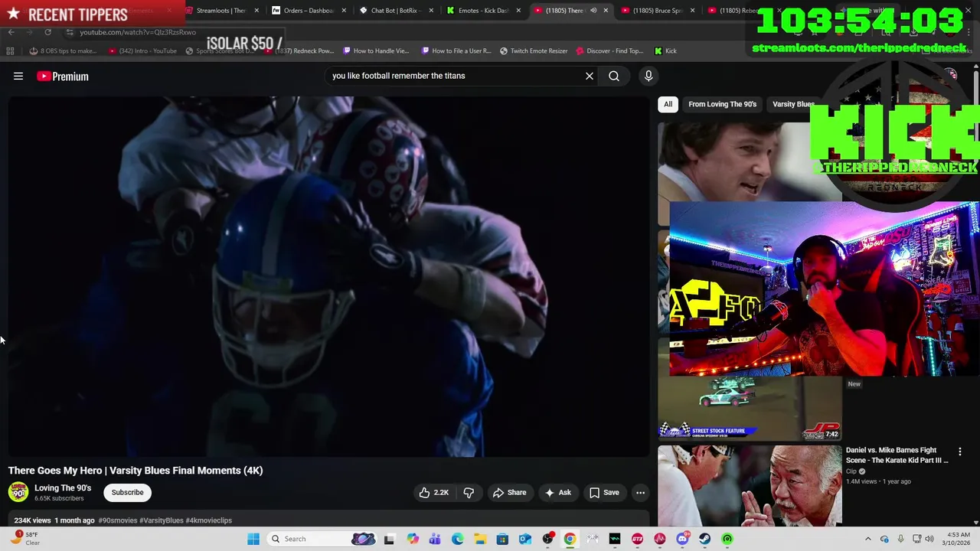Open the Discover - Find Top... bookmark
Image resolution: width=980 pixels, height=551 pixels.
(609, 51)
